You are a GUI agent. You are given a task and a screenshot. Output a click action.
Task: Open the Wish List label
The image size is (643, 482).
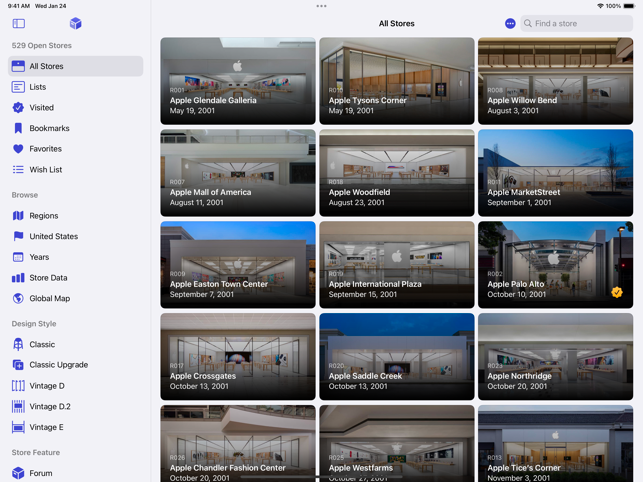[x=46, y=169]
